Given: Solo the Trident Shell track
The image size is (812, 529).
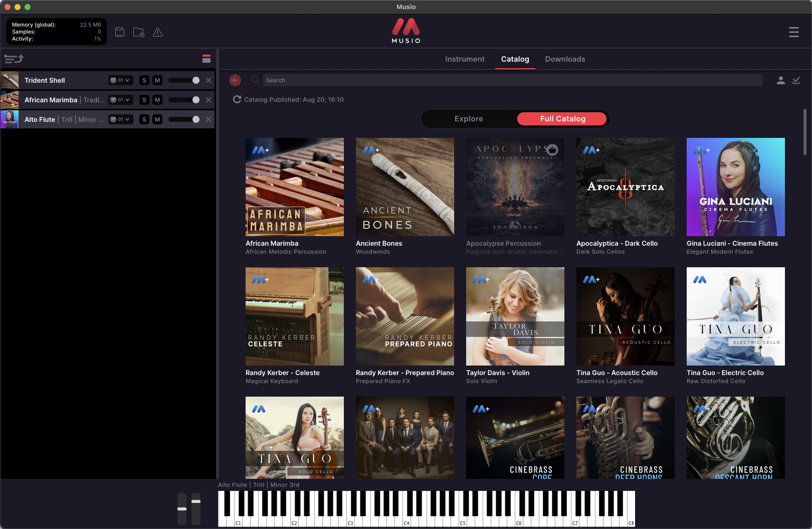Looking at the screenshot, I should [x=144, y=80].
